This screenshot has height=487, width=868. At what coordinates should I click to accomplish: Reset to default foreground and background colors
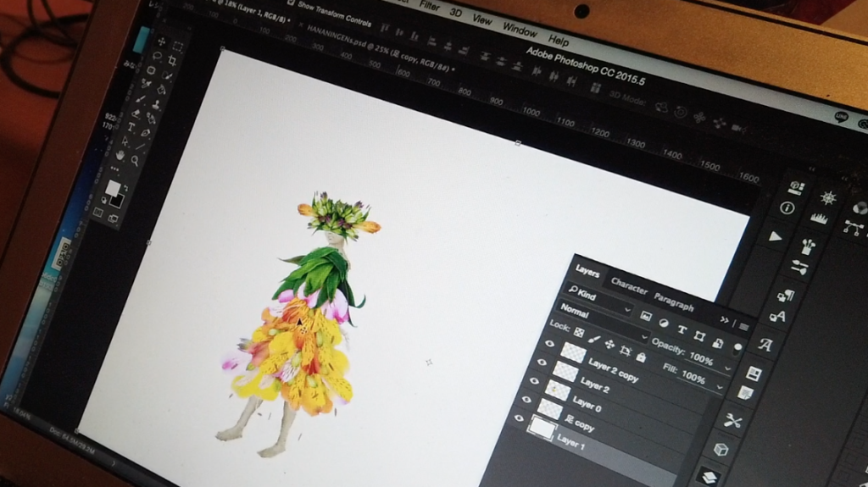104,200
